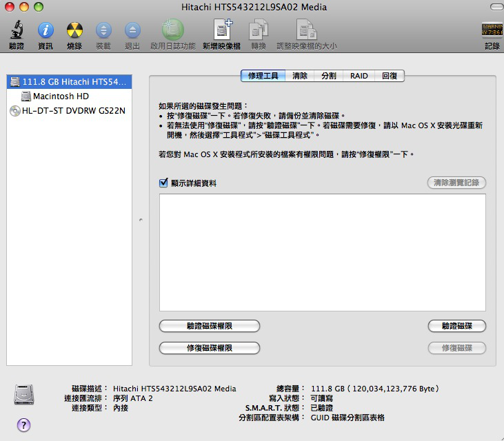Open the 分割 partition tab
The width and height of the screenshot is (504, 441).
tap(329, 76)
